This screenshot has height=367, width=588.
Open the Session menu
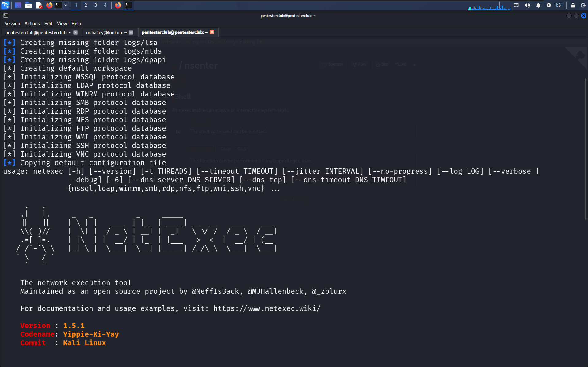(12, 24)
